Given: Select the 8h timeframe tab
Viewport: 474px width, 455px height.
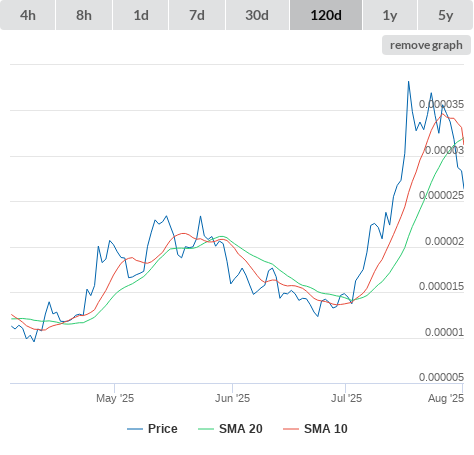Looking at the screenshot, I should [x=84, y=15].
